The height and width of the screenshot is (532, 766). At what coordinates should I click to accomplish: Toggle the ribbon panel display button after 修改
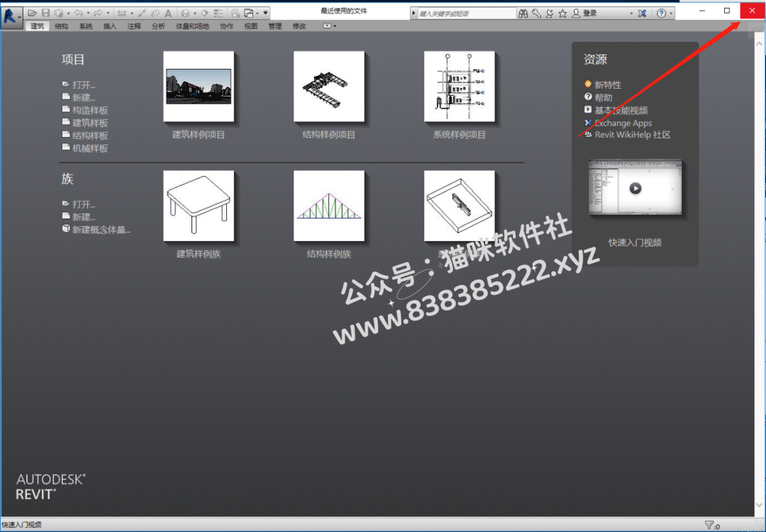tap(327, 26)
